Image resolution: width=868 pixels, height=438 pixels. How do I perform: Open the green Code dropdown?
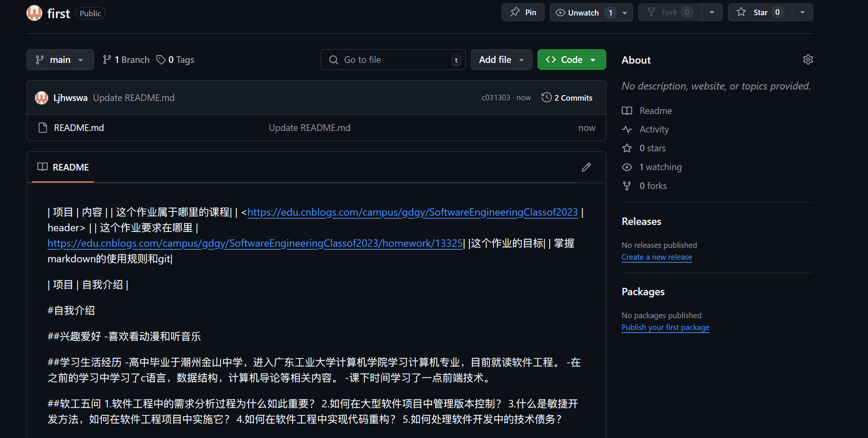coord(572,60)
